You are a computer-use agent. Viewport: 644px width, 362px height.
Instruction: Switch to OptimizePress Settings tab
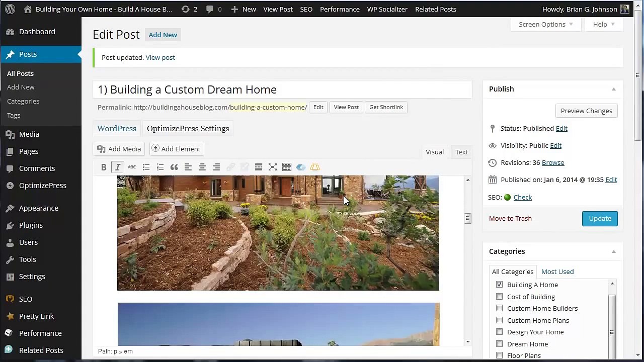[x=188, y=128]
